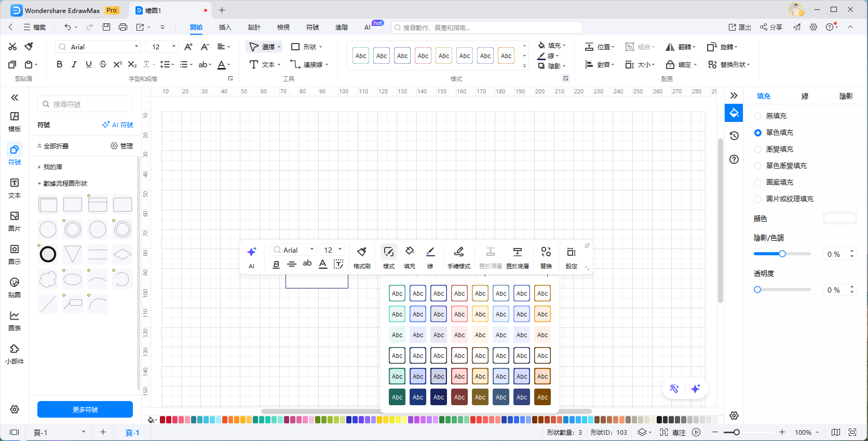Click the 陰影/色調 slider handle
The width and height of the screenshot is (868, 441).
pos(782,254)
